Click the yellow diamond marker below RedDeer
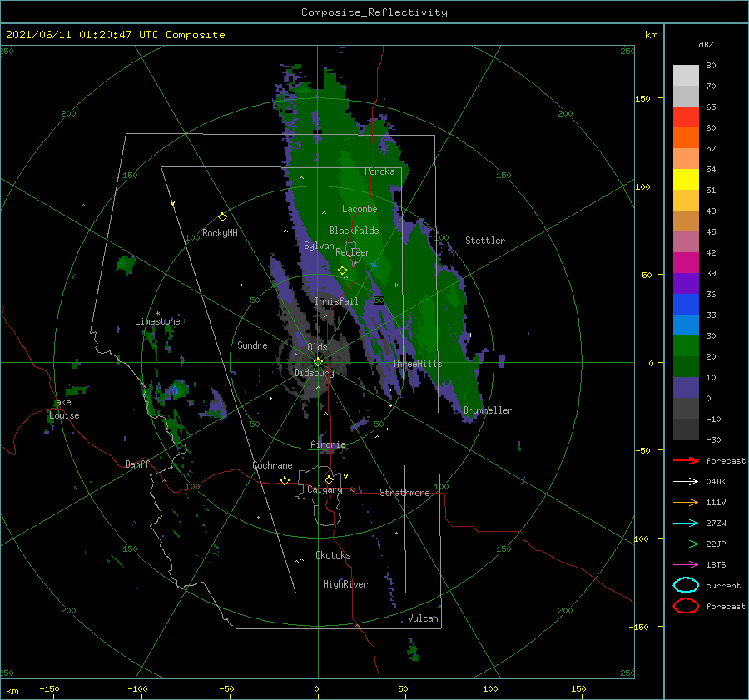This screenshot has width=749, height=700. click(342, 271)
